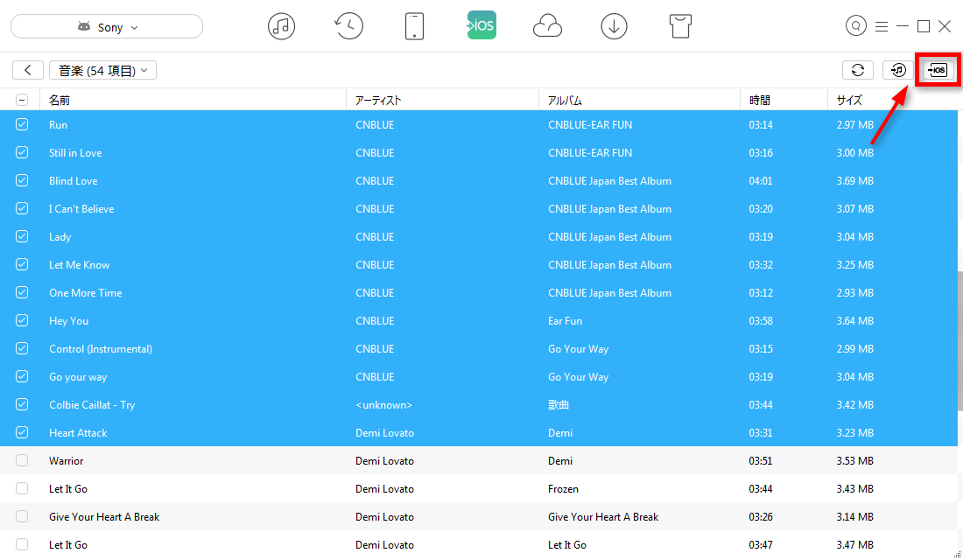Click the send to iTunes icon
The image size is (963, 560).
(x=898, y=70)
